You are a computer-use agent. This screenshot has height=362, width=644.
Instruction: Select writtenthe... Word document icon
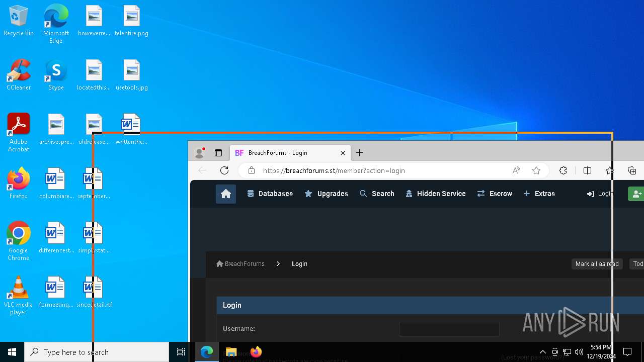tap(131, 129)
